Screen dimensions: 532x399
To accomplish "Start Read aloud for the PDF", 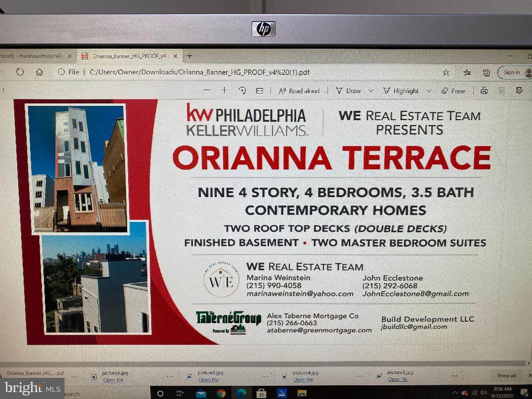I will (299, 91).
